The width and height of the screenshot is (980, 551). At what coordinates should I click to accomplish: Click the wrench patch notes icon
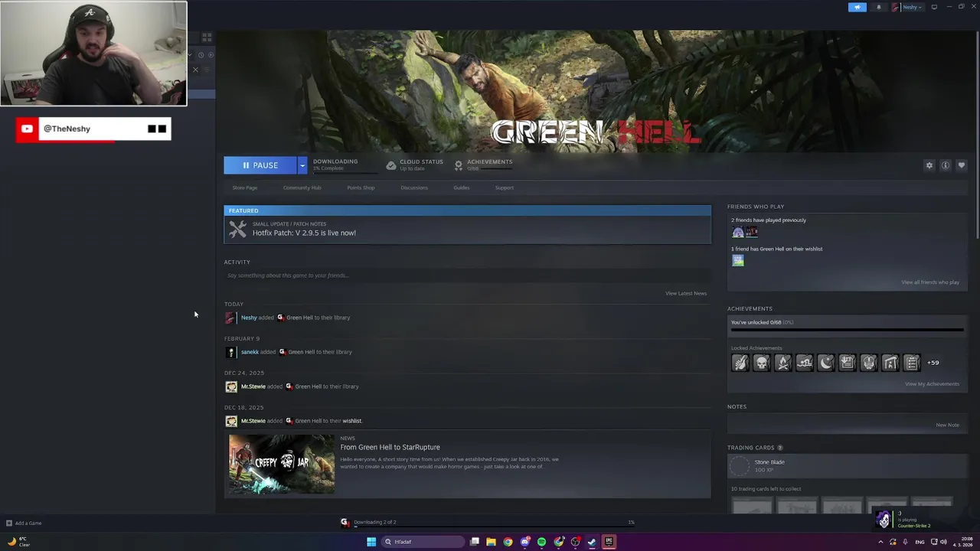click(238, 229)
